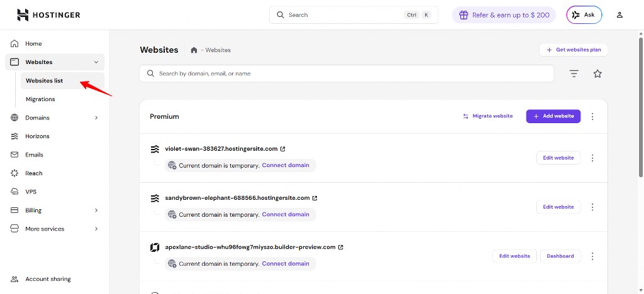
Task: Focus Search by domain, email, or name field
Action: 347,73
